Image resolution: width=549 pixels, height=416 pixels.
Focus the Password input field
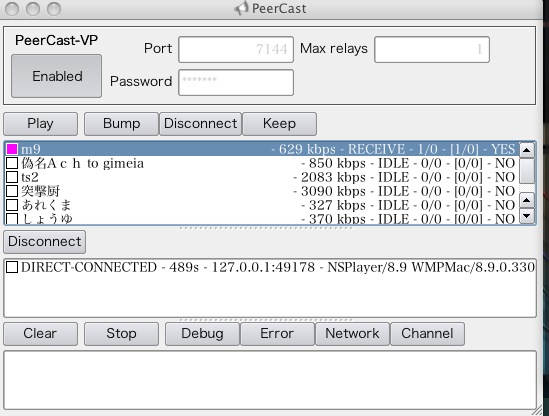tap(236, 82)
